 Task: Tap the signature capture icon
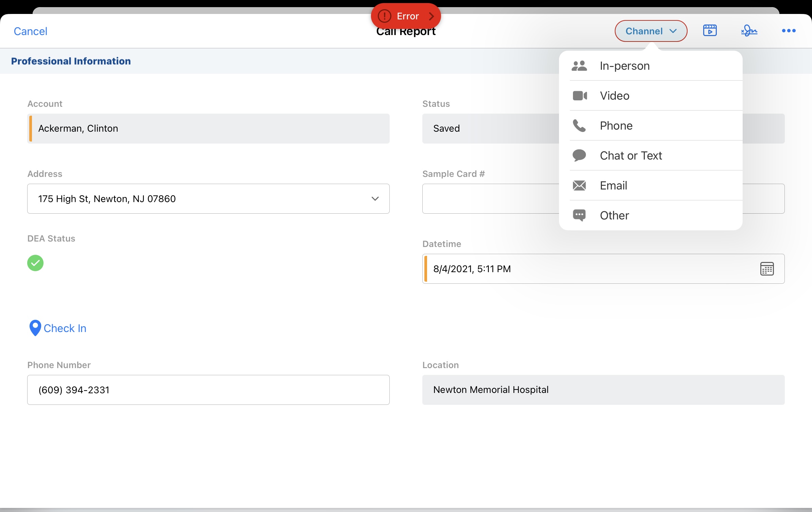(x=749, y=31)
